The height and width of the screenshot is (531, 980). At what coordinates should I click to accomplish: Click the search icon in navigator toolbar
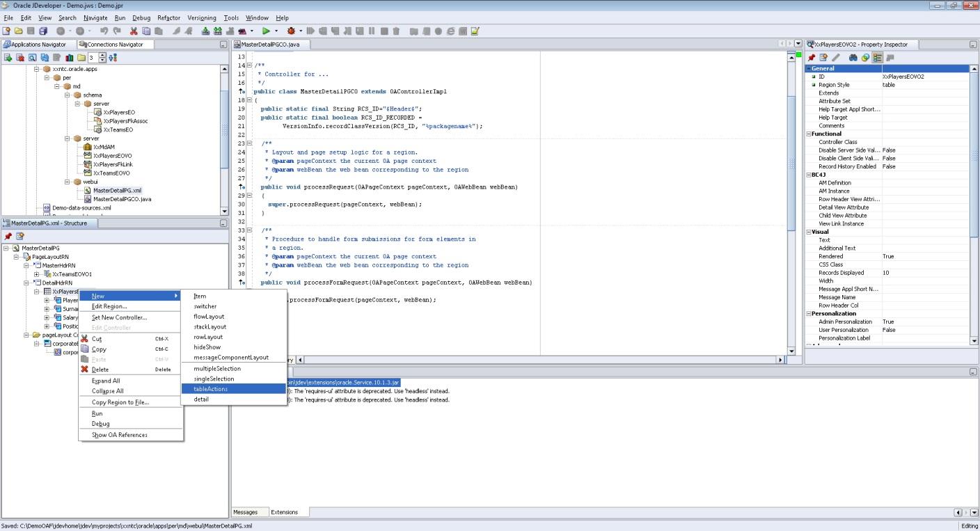tap(32, 58)
